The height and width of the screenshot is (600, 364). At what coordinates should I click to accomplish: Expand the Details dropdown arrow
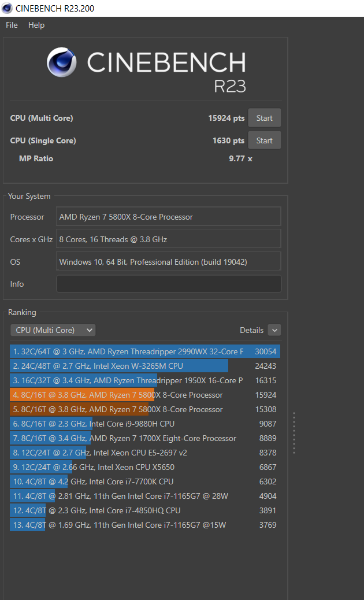point(274,330)
